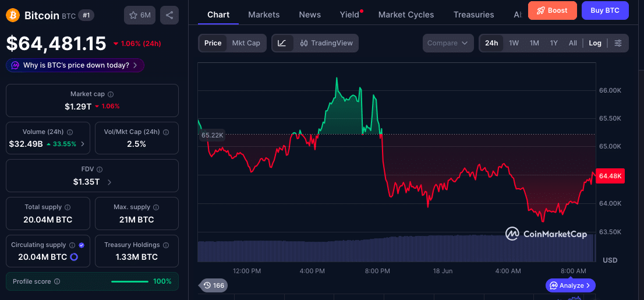644x300 pixels.
Task: Click the $32.49B volume value
Action: coord(26,144)
